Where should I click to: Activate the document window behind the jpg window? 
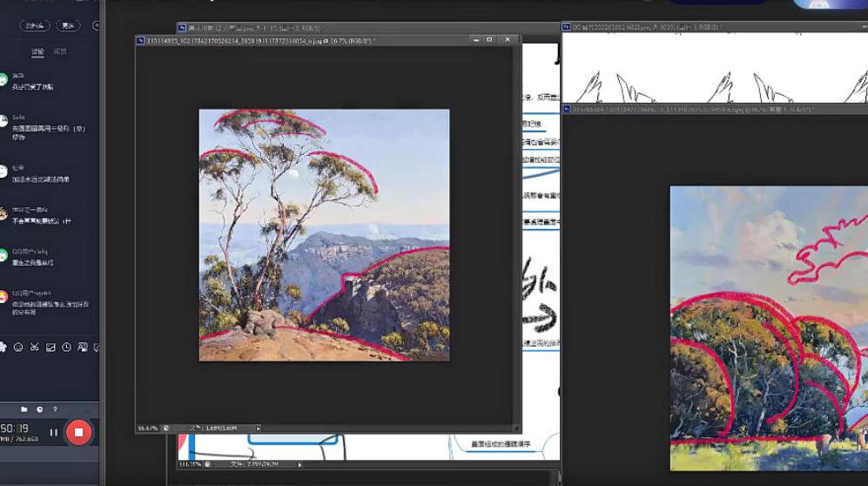click(368, 28)
